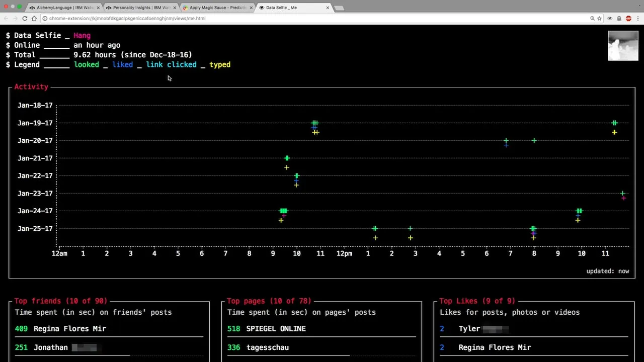The height and width of the screenshot is (362, 644).
Task: Open the Apply Magic Sauce tab
Action: [217, 8]
